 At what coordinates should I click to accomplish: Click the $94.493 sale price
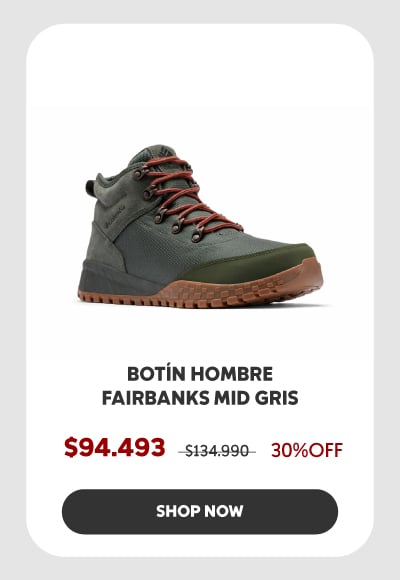coord(114,447)
